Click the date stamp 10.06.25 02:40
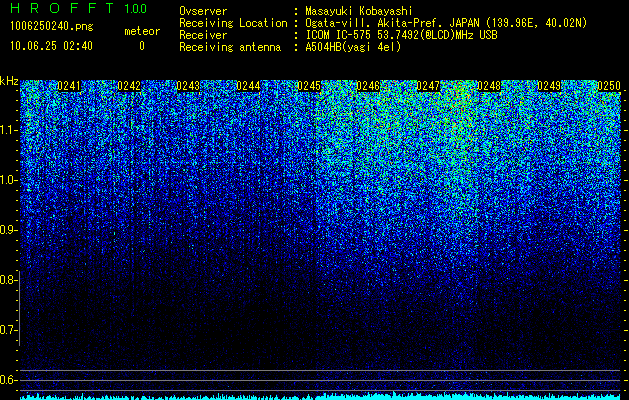The width and height of the screenshot is (629, 400). coord(51,46)
